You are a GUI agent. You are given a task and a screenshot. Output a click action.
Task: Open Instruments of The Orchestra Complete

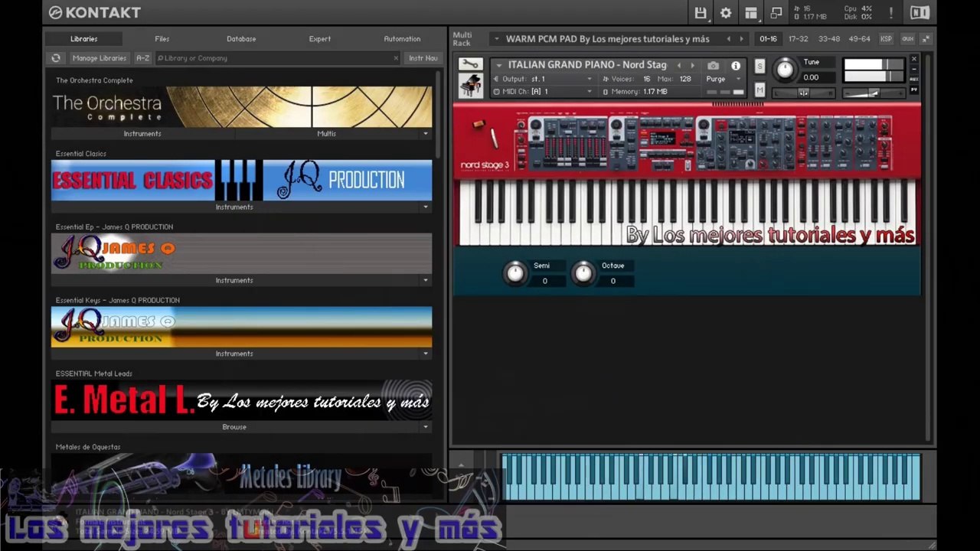point(143,134)
